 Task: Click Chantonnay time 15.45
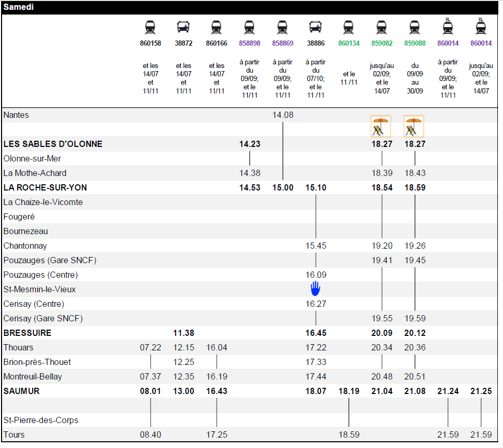pos(315,246)
